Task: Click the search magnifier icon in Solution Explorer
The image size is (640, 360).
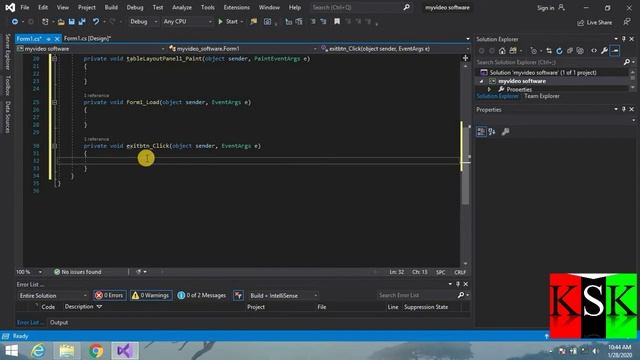Action: coord(627,62)
